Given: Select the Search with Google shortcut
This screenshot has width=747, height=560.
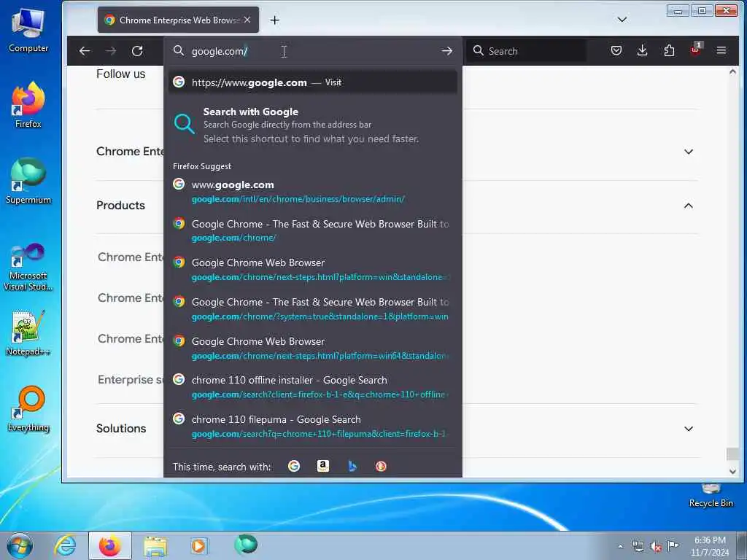Looking at the screenshot, I should point(312,125).
